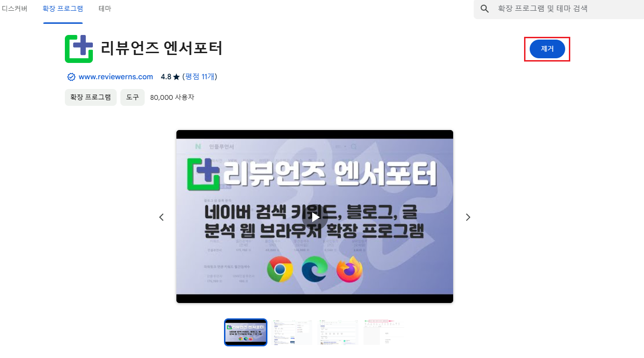Click the verified publisher badge icon
This screenshot has width=644, height=358.
71,77
